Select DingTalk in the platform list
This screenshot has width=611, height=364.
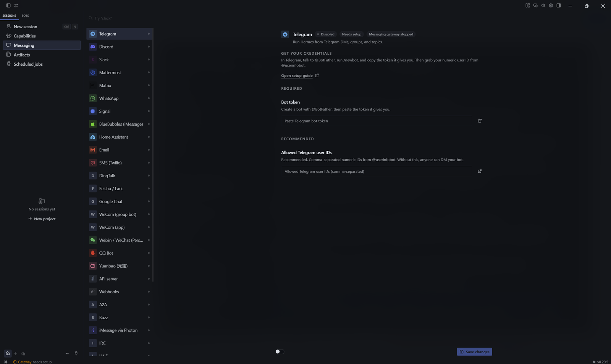point(120,176)
